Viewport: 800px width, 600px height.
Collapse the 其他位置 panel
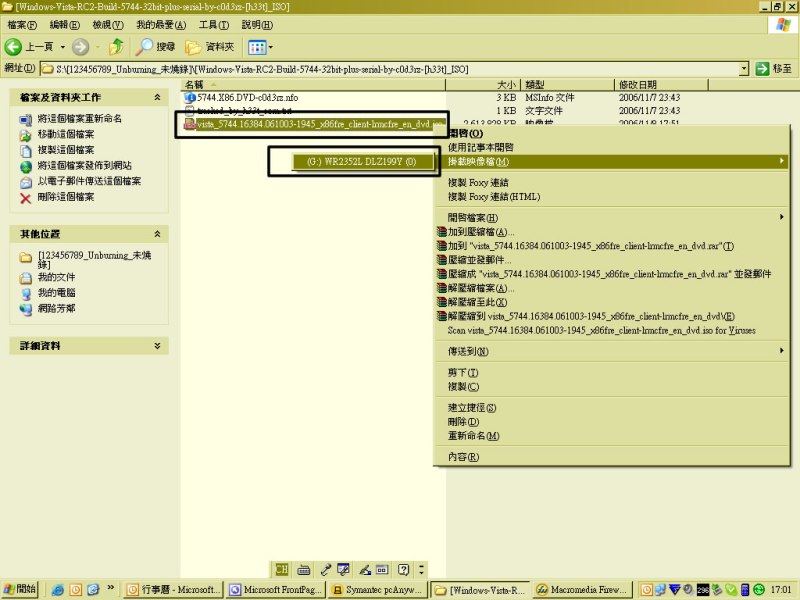(x=157, y=234)
